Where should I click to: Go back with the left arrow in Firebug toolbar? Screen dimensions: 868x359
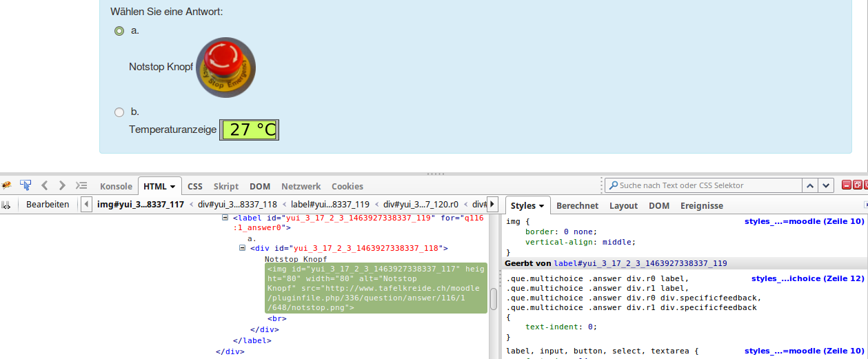coord(45,185)
